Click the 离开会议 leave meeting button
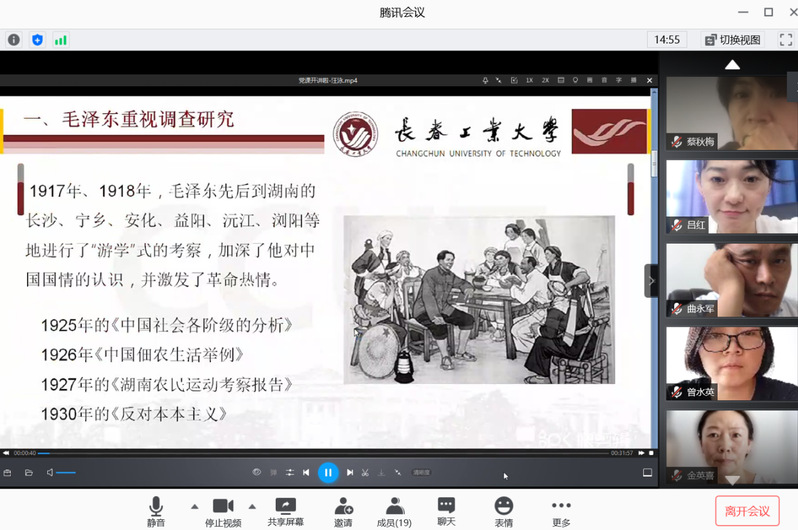 click(x=746, y=511)
